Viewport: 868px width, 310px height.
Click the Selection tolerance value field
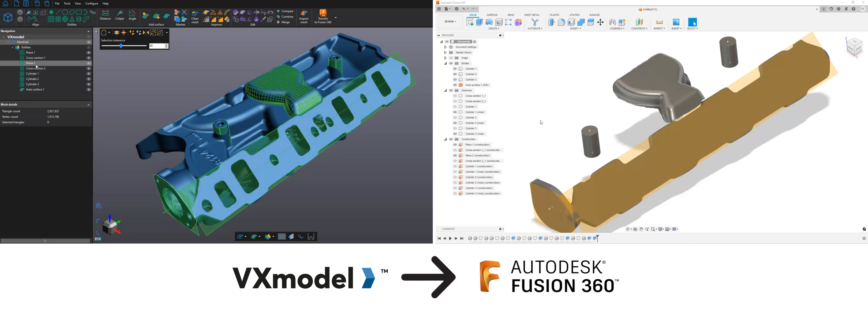point(157,46)
